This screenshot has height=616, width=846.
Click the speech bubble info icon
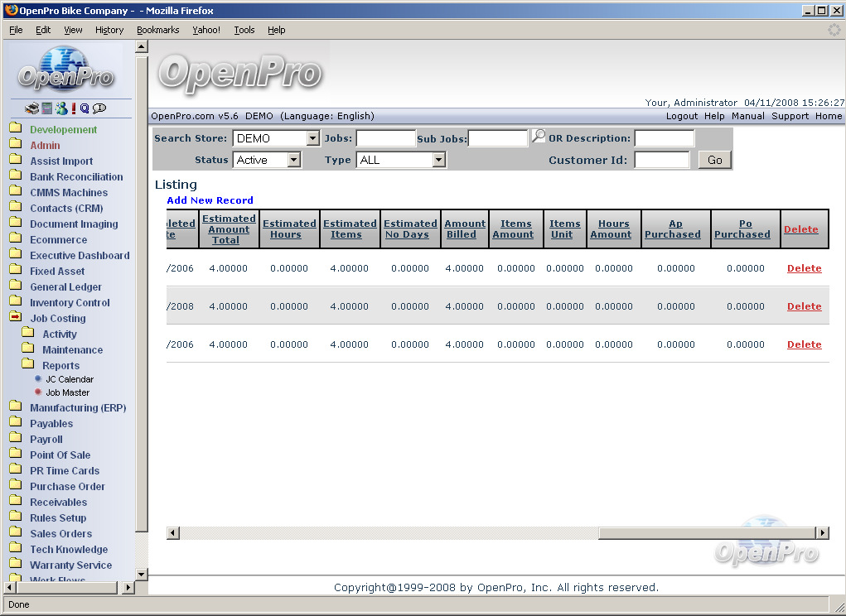99,108
